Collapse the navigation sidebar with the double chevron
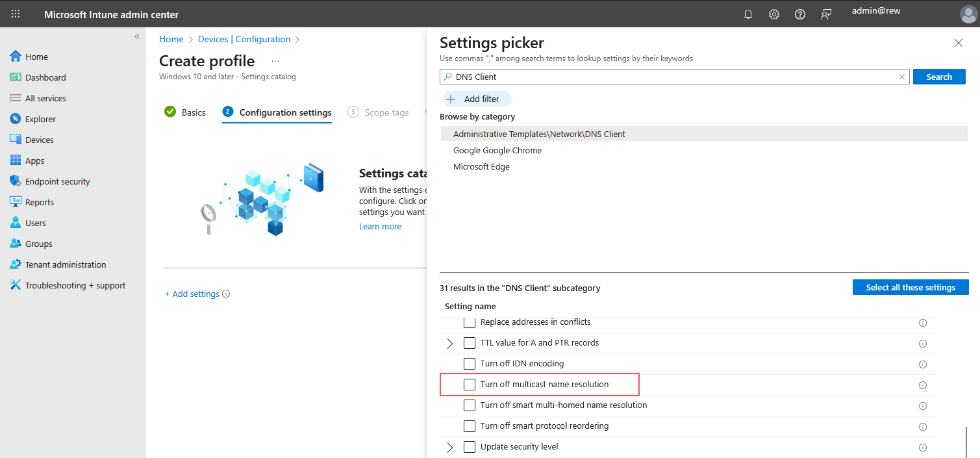The width and height of the screenshot is (980, 458). tap(137, 37)
